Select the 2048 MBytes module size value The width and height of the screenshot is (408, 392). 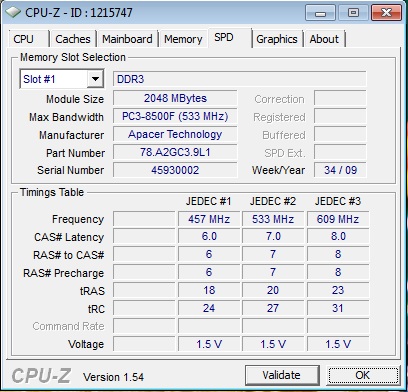pyautogui.click(x=175, y=98)
